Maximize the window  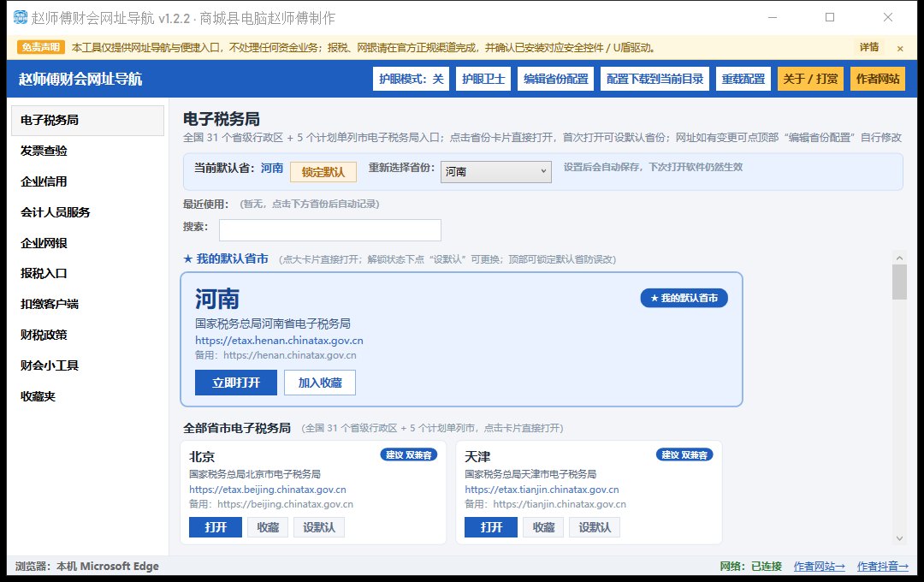click(830, 18)
